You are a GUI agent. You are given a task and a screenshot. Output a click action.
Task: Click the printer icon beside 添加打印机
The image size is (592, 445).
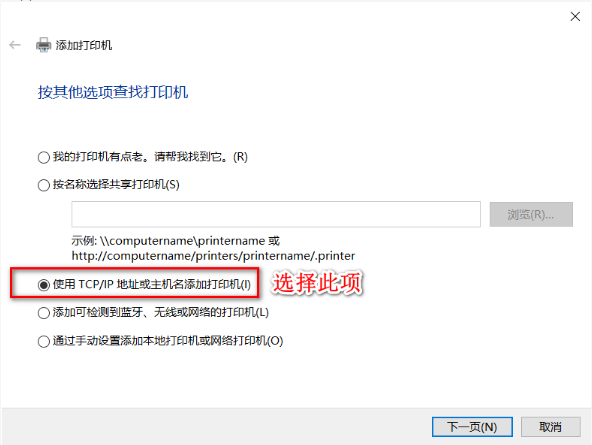pos(43,45)
